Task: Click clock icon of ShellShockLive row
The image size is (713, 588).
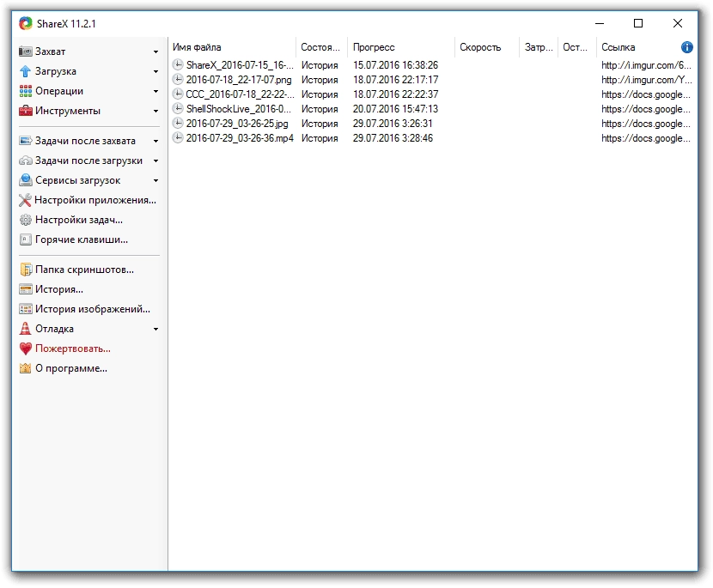Action: tap(178, 108)
